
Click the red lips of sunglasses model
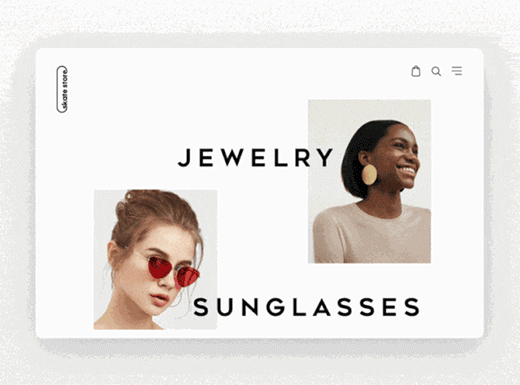point(160,299)
